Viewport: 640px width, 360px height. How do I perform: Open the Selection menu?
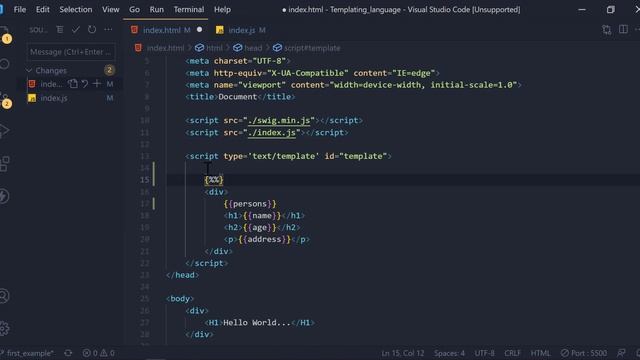(76, 9)
